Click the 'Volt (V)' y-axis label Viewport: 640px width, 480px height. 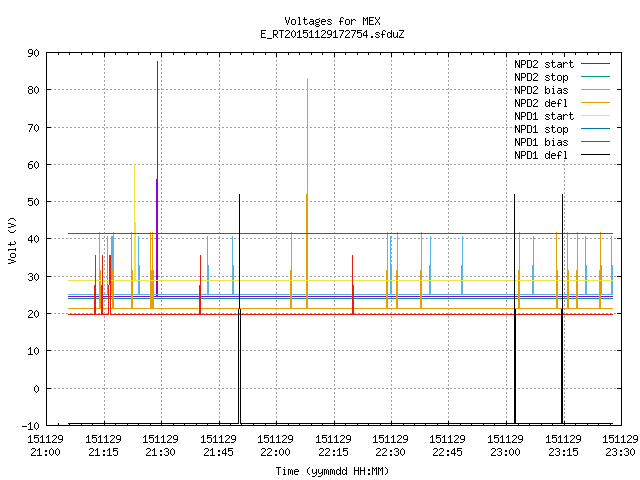(x=12, y=241)
